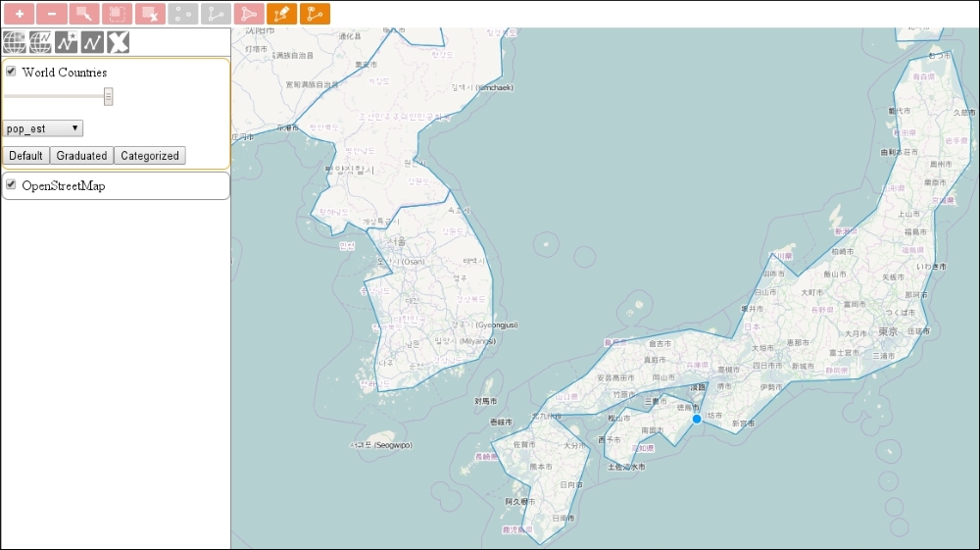Activate the modify feature pencil tool
Viewport: 980px width, 550px height.
point(281,14)
